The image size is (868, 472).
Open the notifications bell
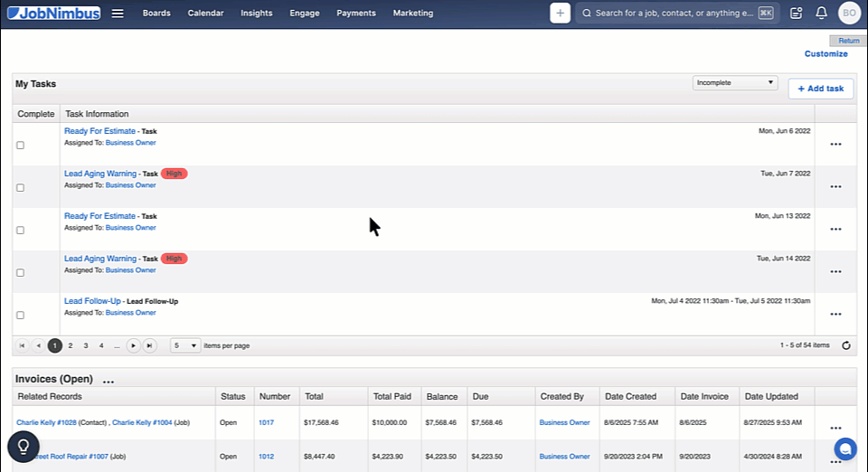point(822,14)
